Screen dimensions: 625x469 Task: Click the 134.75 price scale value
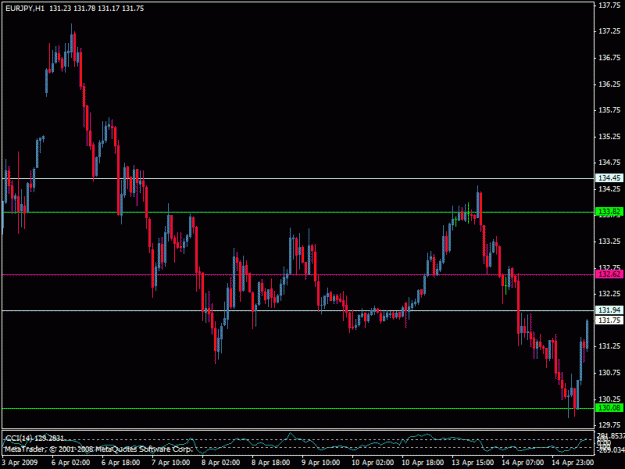pos(609,163)
